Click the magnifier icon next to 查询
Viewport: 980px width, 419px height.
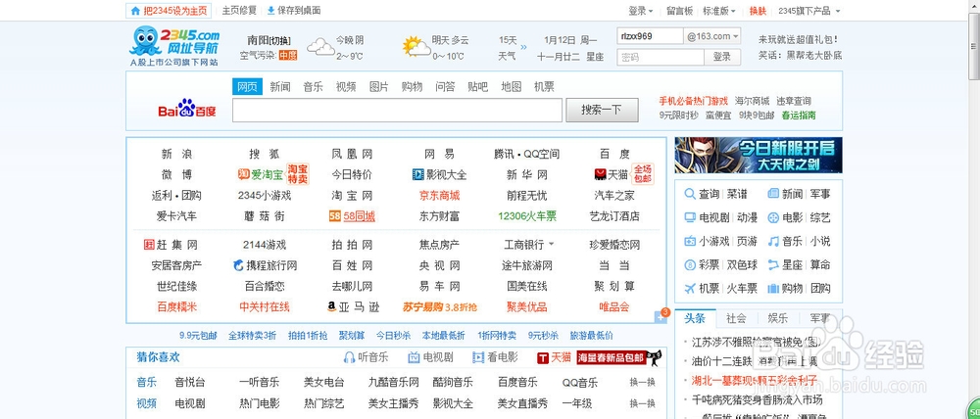point(690,194)
